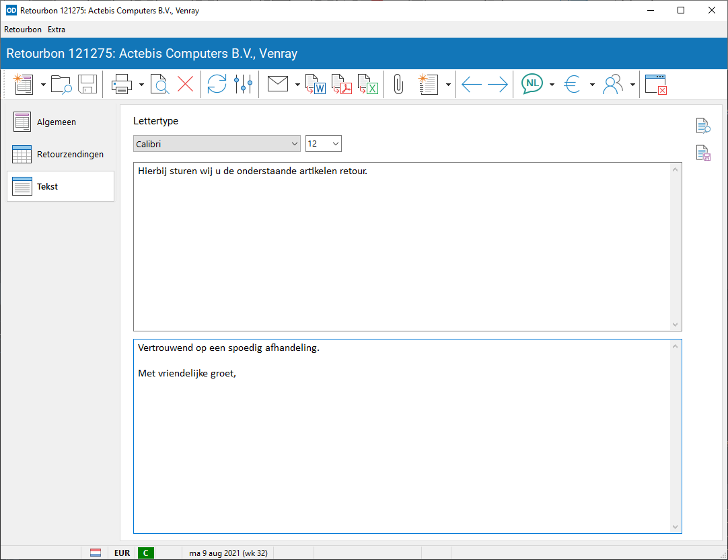Show the print preview

[x=159, y=85]
